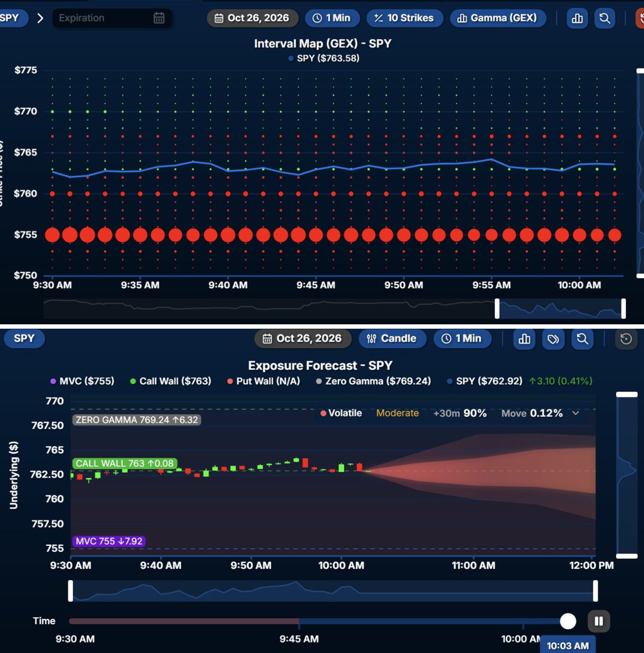Click the Moderate forecast label

tap(397, 413)
